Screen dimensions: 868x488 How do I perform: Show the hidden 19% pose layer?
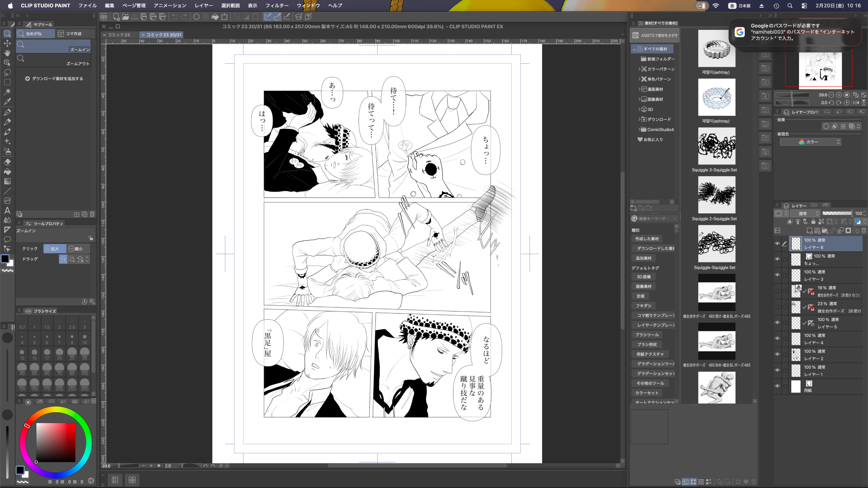click(777, 291)
